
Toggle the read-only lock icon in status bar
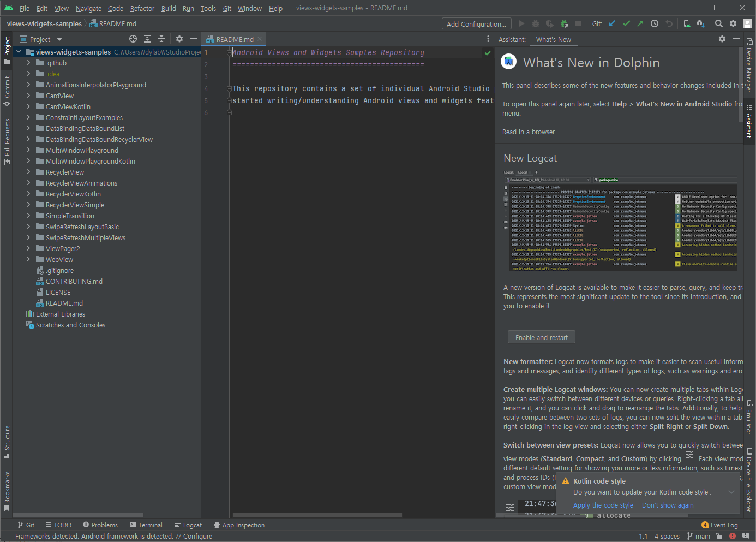[719, 536]
